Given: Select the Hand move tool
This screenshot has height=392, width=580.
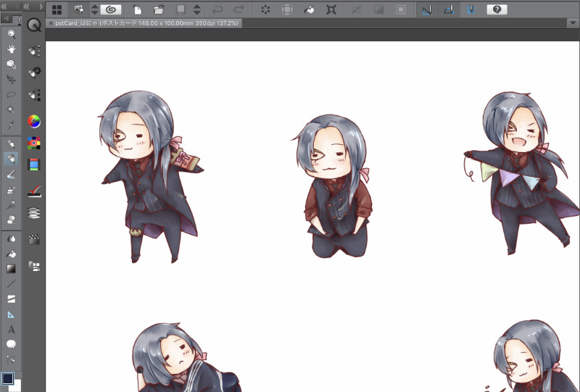Looking at the screenshot, I should (x=12, y=49).
